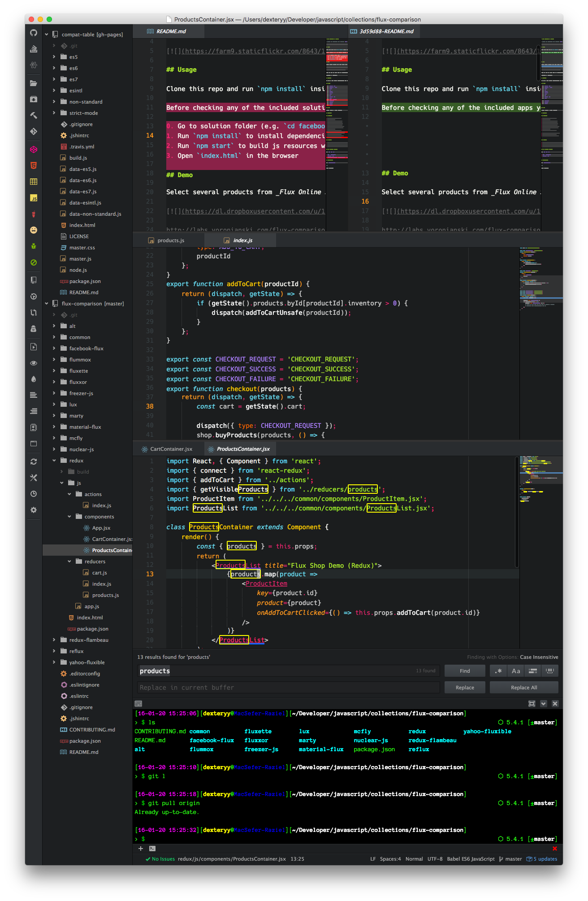Screen dimensions: 588x901
Task: Expand the es6 folder
Action: (54, 68)
